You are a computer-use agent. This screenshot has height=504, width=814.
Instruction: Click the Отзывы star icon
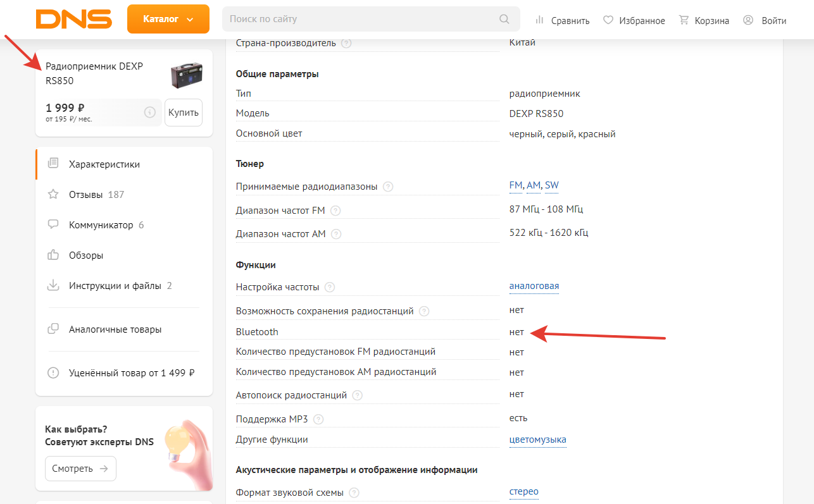[53, 194]
